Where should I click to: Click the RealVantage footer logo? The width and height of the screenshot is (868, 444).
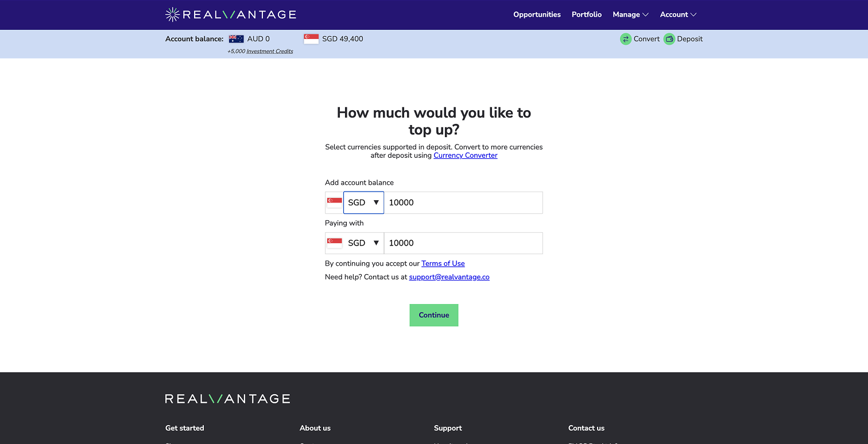tap(227, 399)
